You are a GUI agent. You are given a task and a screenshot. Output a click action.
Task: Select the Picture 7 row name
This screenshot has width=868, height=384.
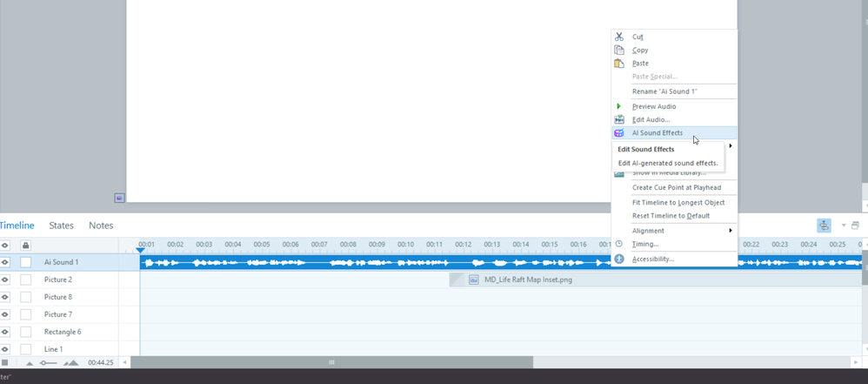[58, 314]
